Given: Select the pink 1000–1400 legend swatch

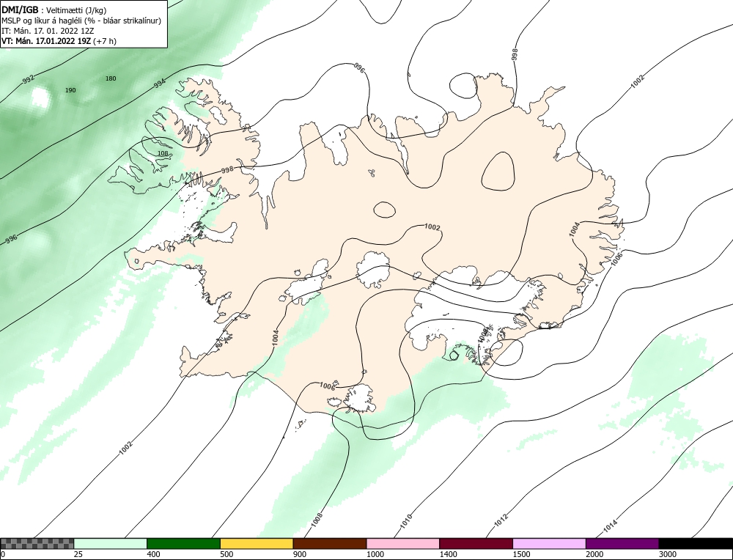Looking at the screenshot, I should pyautogui.click(x=403, y=544).
